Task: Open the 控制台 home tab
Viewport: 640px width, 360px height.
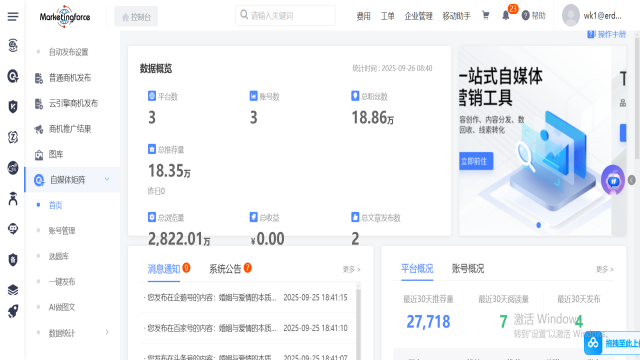Action: pyautogui.click(x=136, y=17)
